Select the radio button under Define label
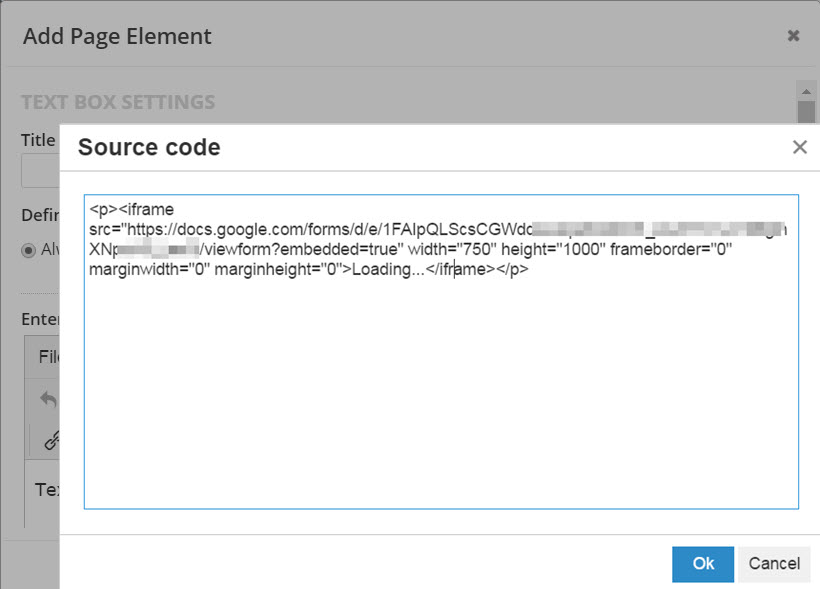Viewport: 820px width, 589px height. pyautogui.click(x=28, y=250)
